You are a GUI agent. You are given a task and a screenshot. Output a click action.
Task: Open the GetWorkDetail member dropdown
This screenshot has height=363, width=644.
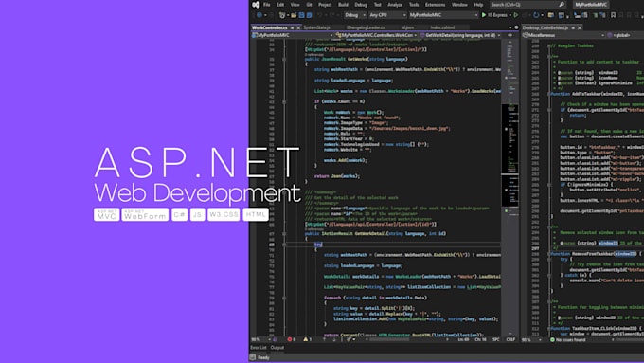461,35
